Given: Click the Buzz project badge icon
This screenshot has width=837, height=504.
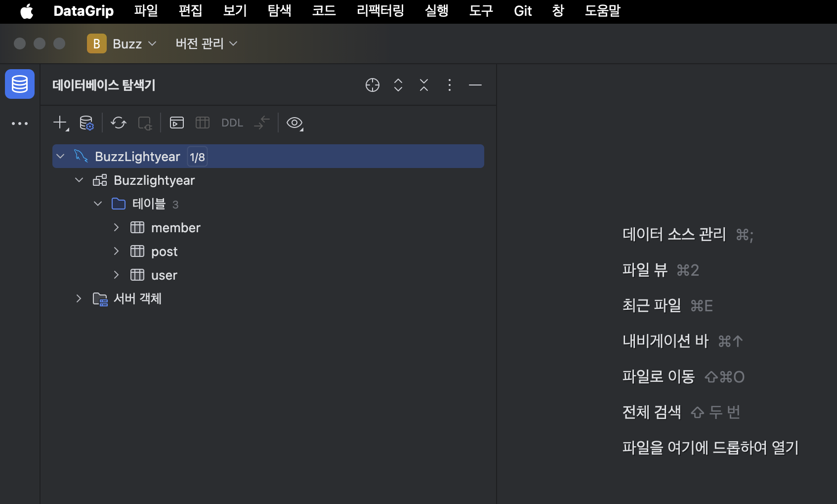Looking at the screenshot, I should coord(97,43).
